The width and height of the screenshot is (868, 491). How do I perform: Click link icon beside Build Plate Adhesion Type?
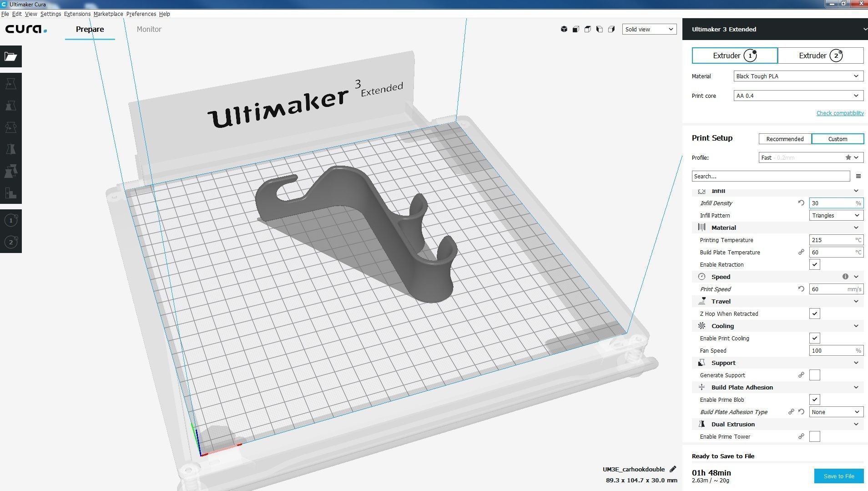coord(791,412)
